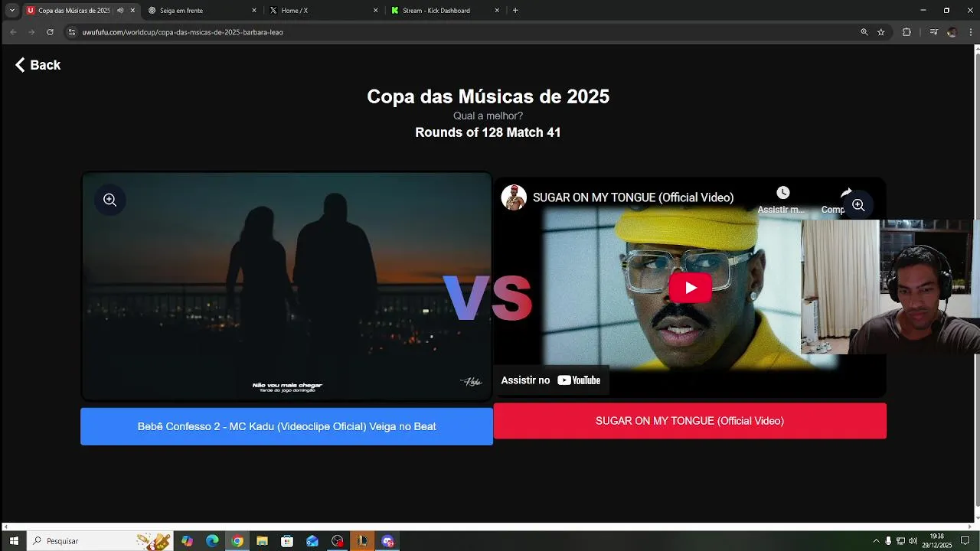Switch to Stream - Kick Dashboard tab
The width and height of the screenshot is (980, 551).
point(444,11)
